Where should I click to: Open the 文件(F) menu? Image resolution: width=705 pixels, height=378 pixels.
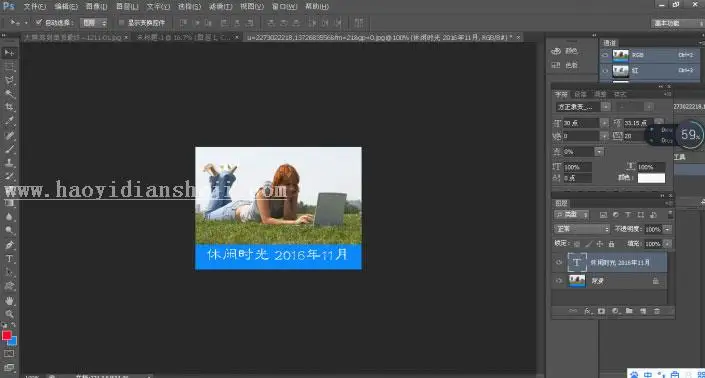pyautogui.click(x=35, y=7)
